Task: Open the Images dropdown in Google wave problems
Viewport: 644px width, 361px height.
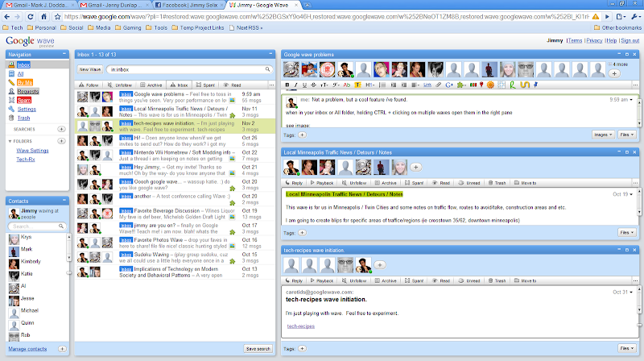Action: (x=603, y=135)
